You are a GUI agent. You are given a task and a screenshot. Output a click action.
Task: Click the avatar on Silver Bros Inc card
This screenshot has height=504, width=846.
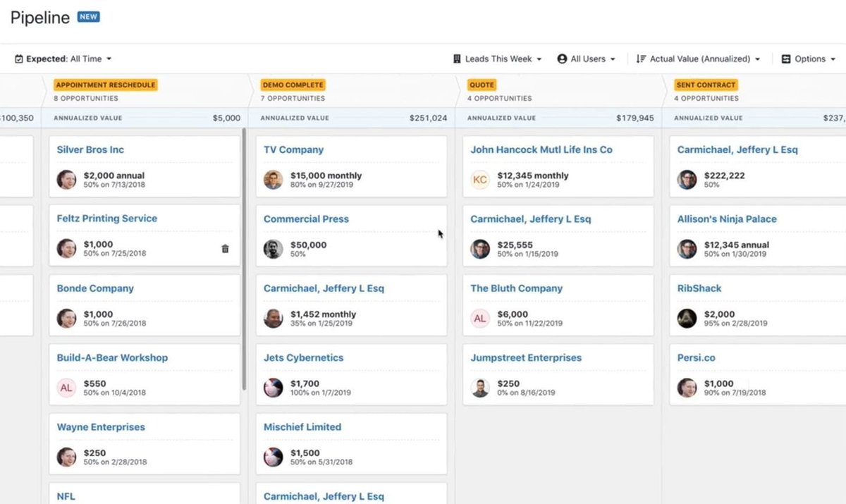point(66,180)
